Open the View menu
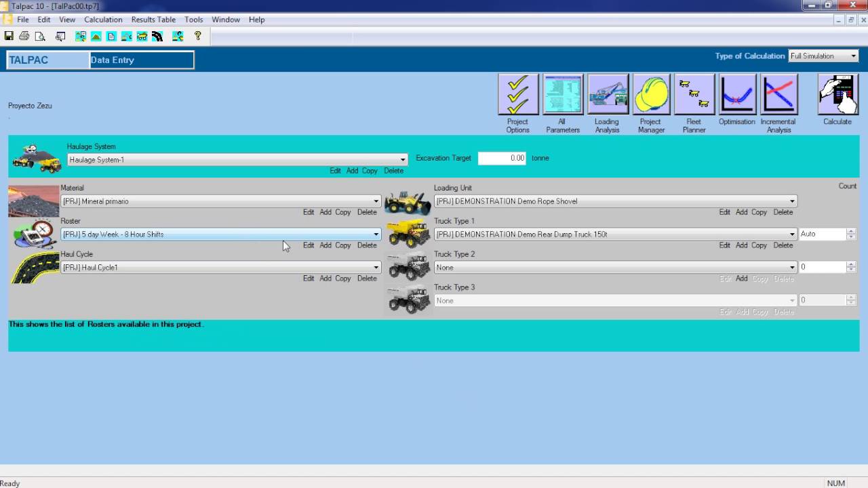This screenshot has width=868, height=488. 67,20
